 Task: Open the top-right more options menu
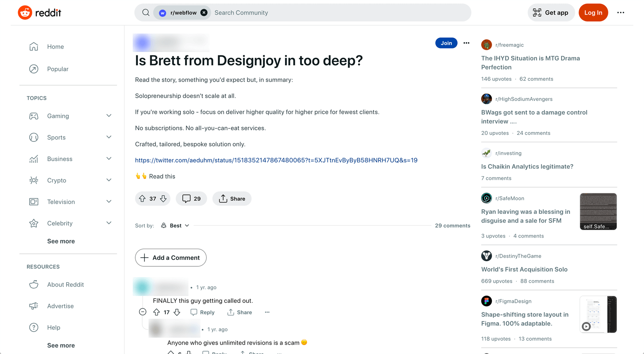click(x=620, y=12)
